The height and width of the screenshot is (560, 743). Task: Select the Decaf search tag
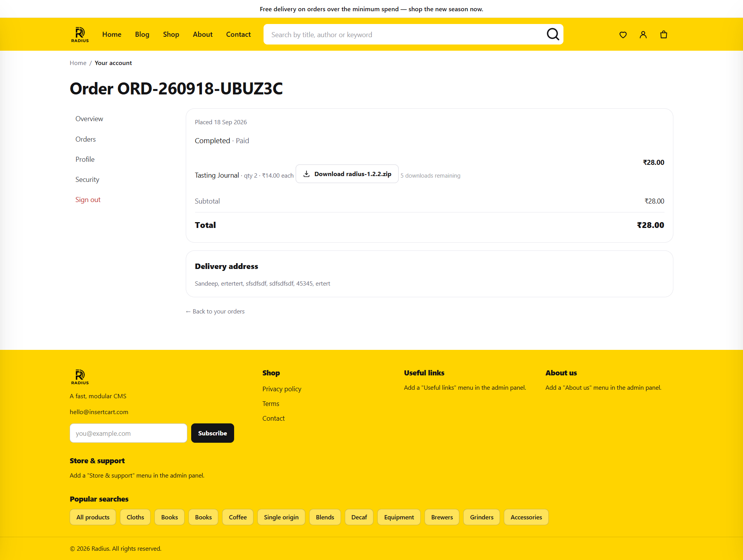coord(359,517)
